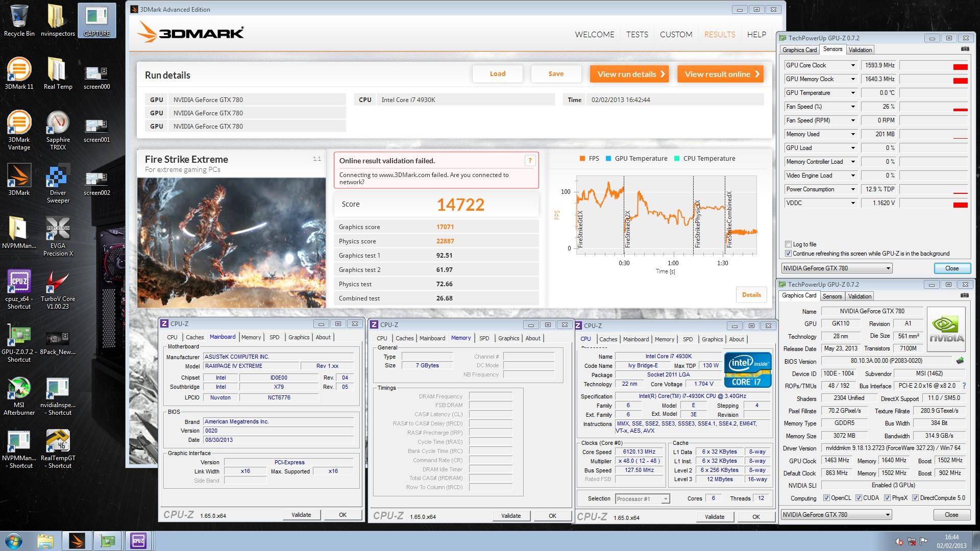Launch nvidiaInspector Shortcut icon

click(58, 395)
